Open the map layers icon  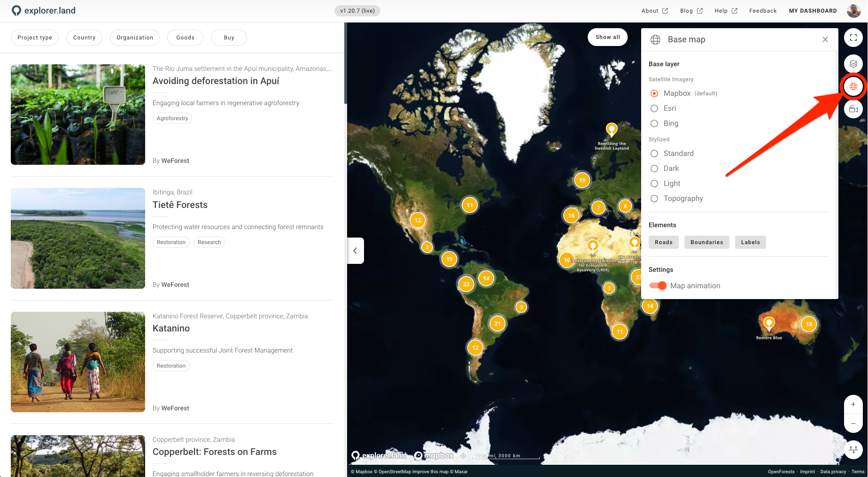(853, 63)
